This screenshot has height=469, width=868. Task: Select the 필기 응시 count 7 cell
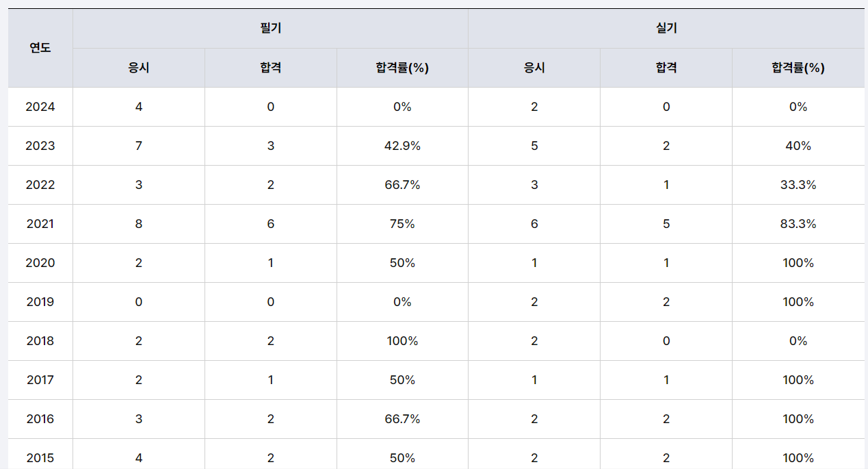(x=139, y=146)
